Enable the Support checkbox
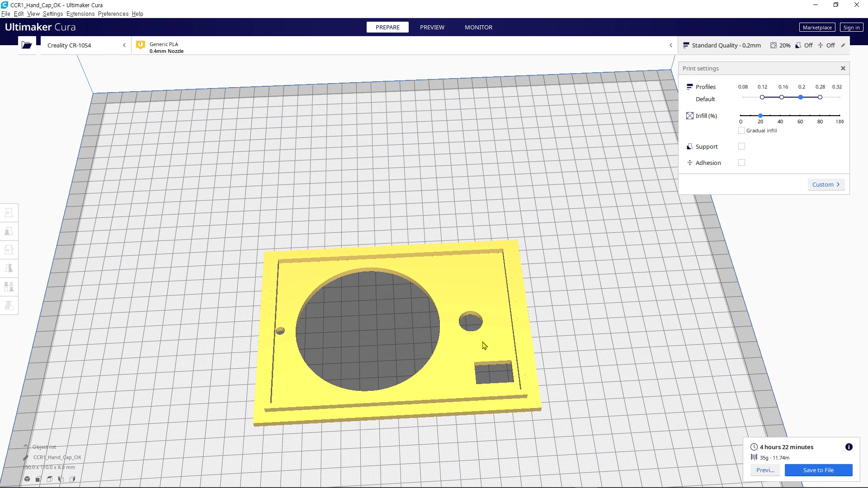The width and height of the screenshot is (868, 488). 741,146
